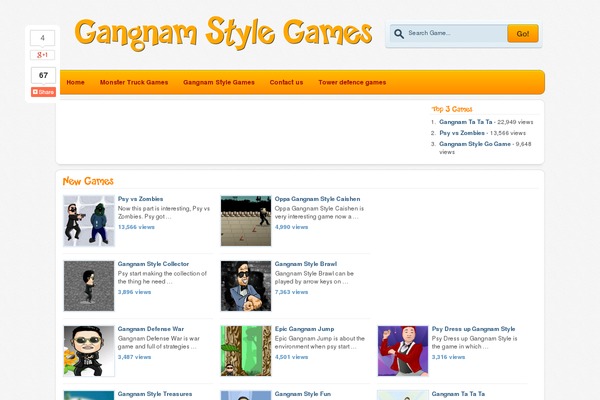Click the search magnifier icon
This screenshot has height=400, width=600.
pos(399,34)
